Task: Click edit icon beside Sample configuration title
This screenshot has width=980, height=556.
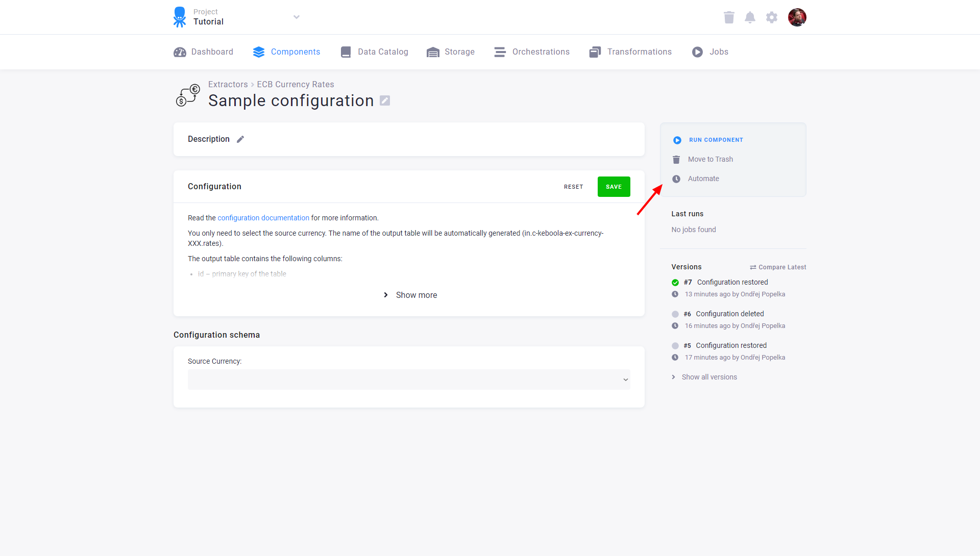Action: (384, 100)
